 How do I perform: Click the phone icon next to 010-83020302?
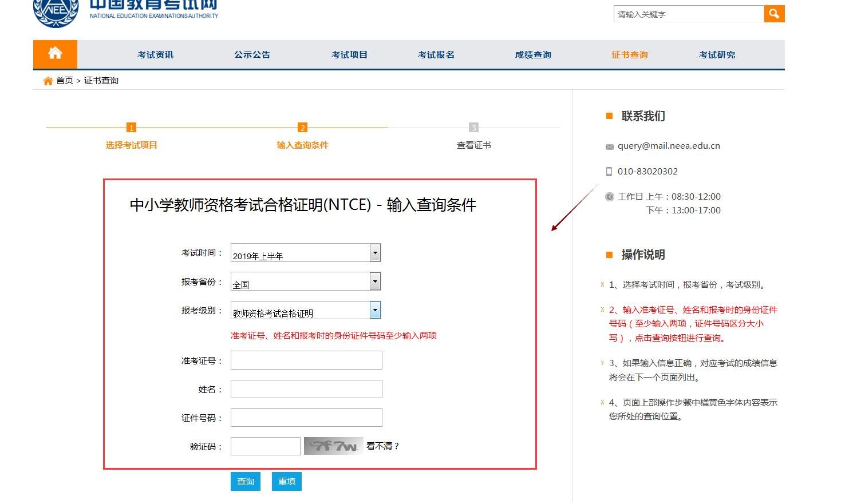point(609,171)
